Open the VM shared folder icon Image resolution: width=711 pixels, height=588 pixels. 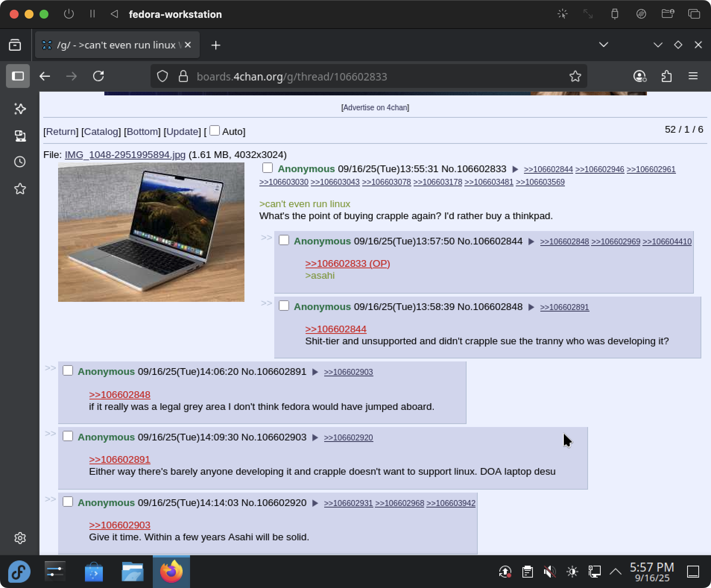(x=668, y=14)
